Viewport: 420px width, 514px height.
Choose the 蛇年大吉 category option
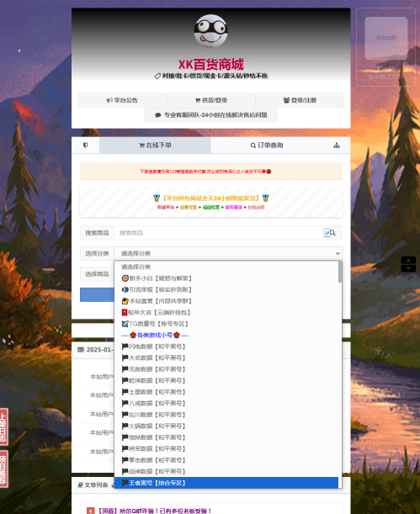click(x=226, y=312)
